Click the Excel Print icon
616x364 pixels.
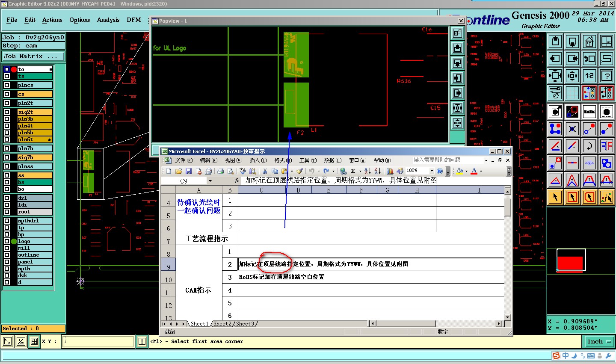click(220, 171)
